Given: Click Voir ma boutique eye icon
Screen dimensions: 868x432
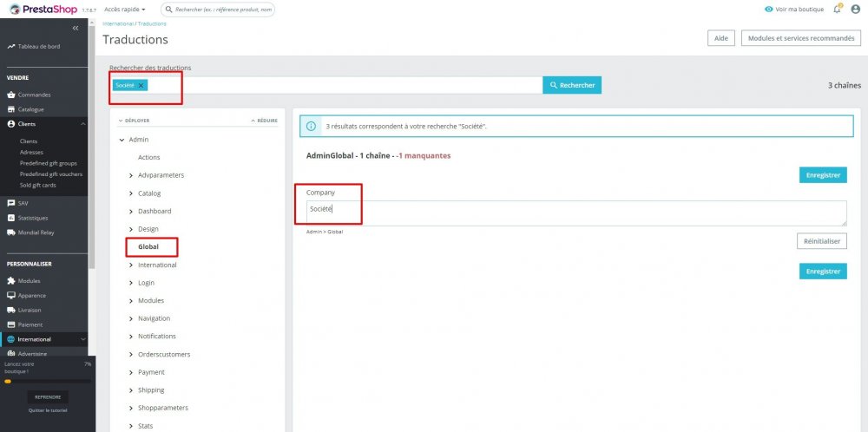Looking at the screenshot, I should (768, 10).
